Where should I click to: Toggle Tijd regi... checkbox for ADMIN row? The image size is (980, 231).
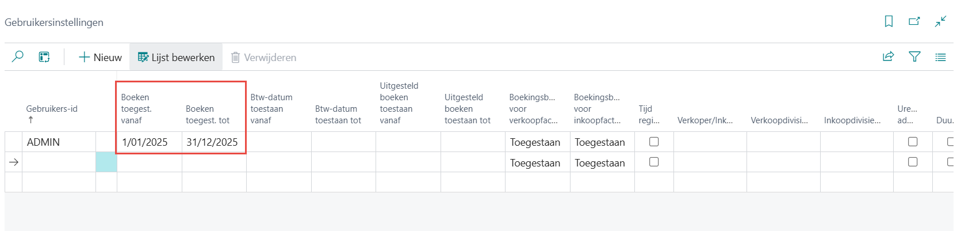click(654, 142)
